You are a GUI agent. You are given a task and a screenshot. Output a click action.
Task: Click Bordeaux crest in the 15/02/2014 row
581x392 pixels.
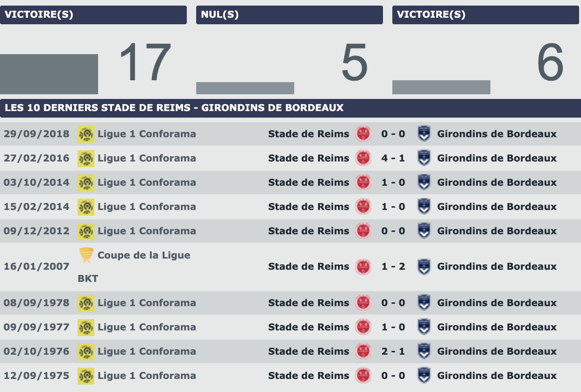pos(424,207)
